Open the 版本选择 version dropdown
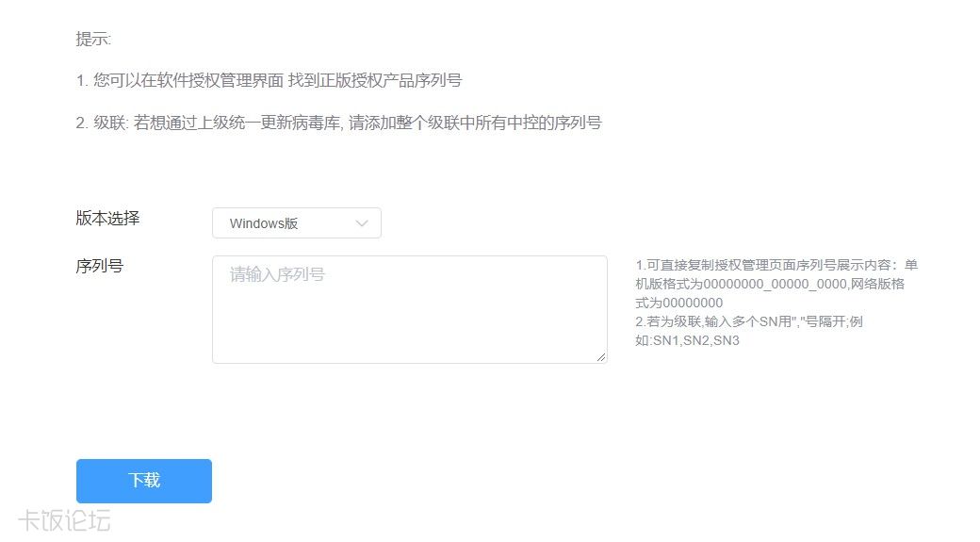The width and height of the screenshot is (980, 542). 297,223
